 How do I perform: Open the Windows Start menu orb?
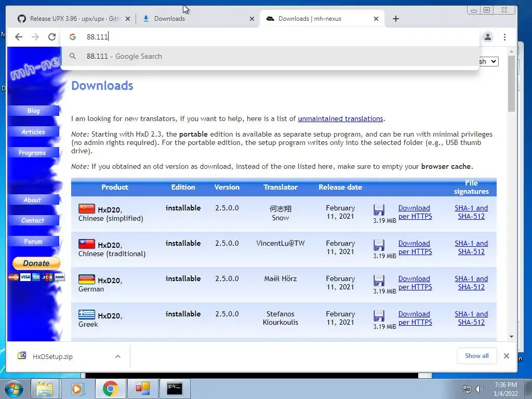[14, 389]
